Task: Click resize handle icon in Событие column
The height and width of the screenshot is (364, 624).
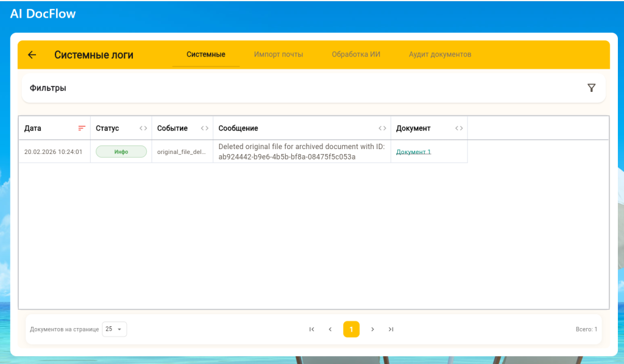Action: pos(205,128)
